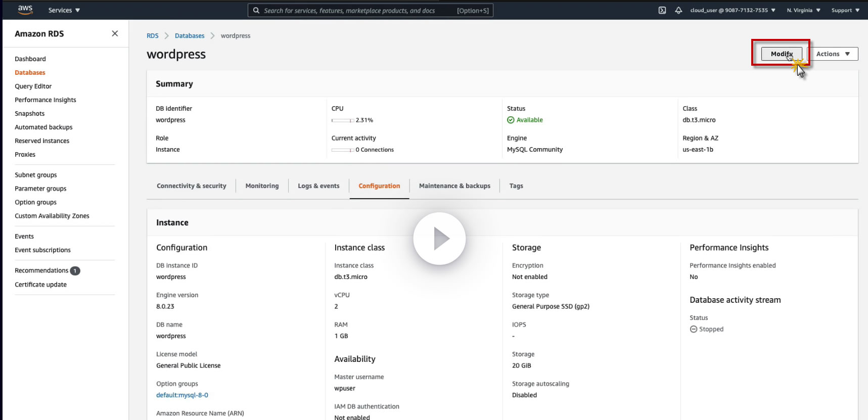Open Snapshots in the sidebar
This screenshot has width=868, height=420.
[29, 114]
